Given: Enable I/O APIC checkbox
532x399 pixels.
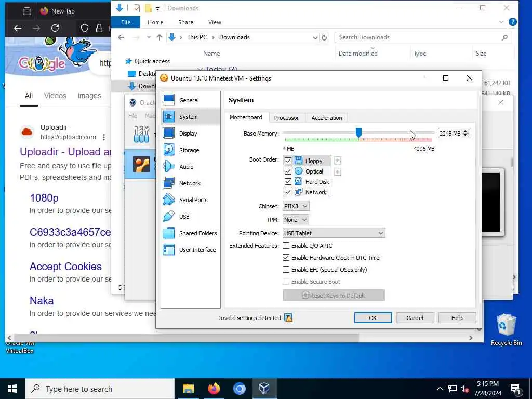Looking at the screenshot, I should 286,246.
